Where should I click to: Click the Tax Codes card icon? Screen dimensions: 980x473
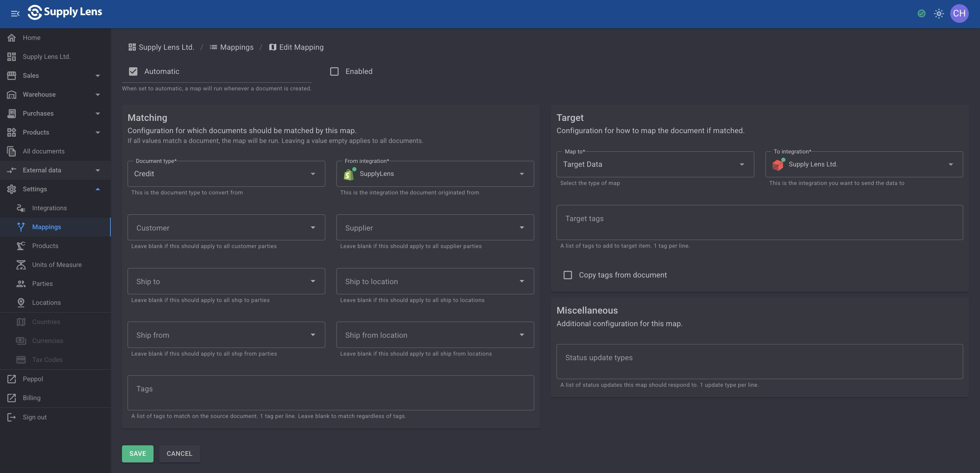[21, 360]
